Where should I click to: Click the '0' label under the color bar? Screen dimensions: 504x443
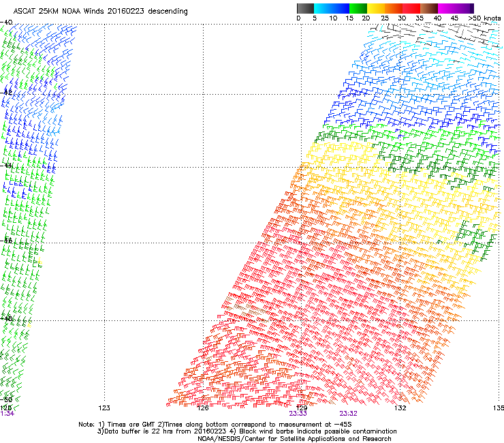[298, 18]
